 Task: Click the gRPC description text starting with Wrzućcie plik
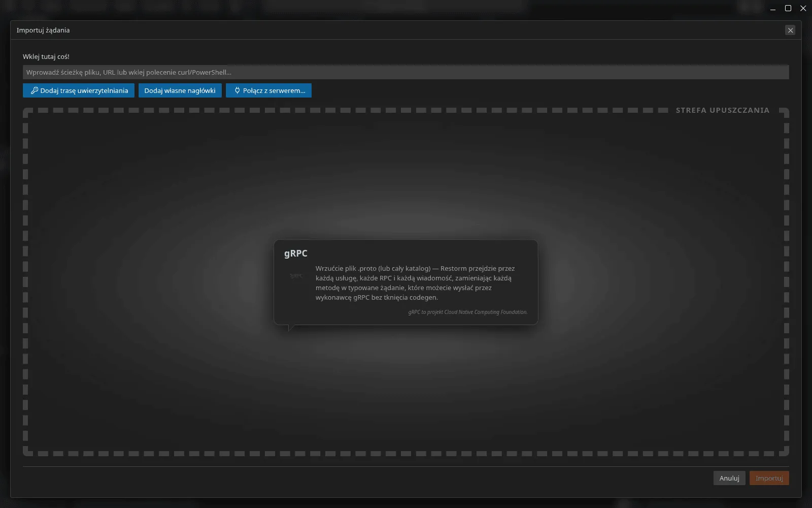415,283
